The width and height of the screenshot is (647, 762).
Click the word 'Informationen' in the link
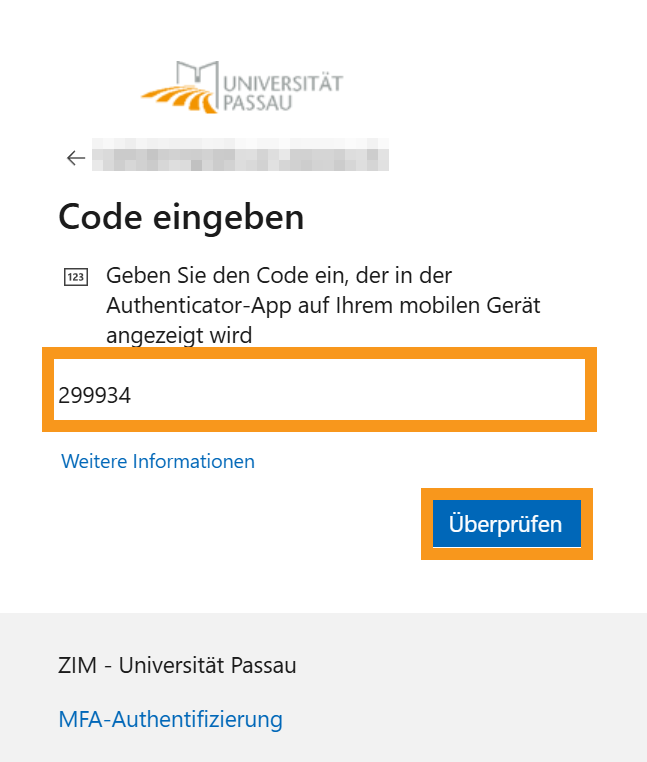tap(198, 461)
